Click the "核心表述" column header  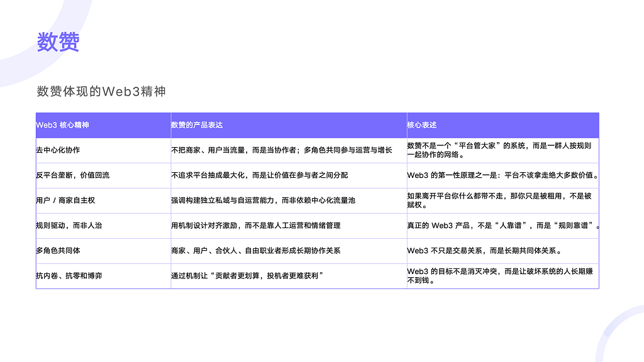(422, 125)
